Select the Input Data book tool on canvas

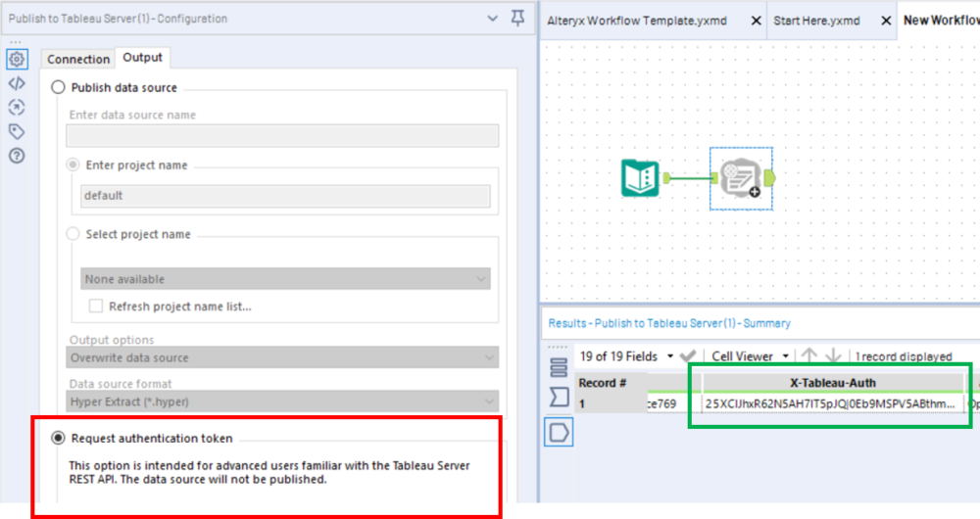coord(642,179)
